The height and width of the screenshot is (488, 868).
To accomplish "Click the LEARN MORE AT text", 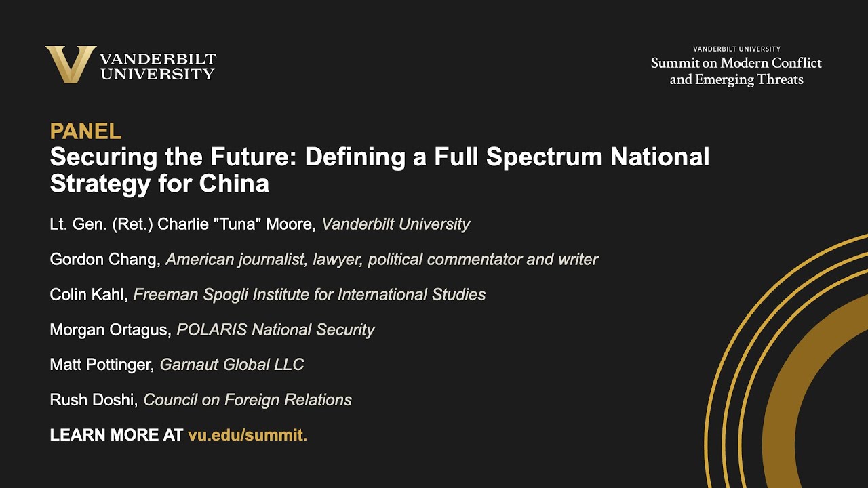I will (x=116, y=435).
